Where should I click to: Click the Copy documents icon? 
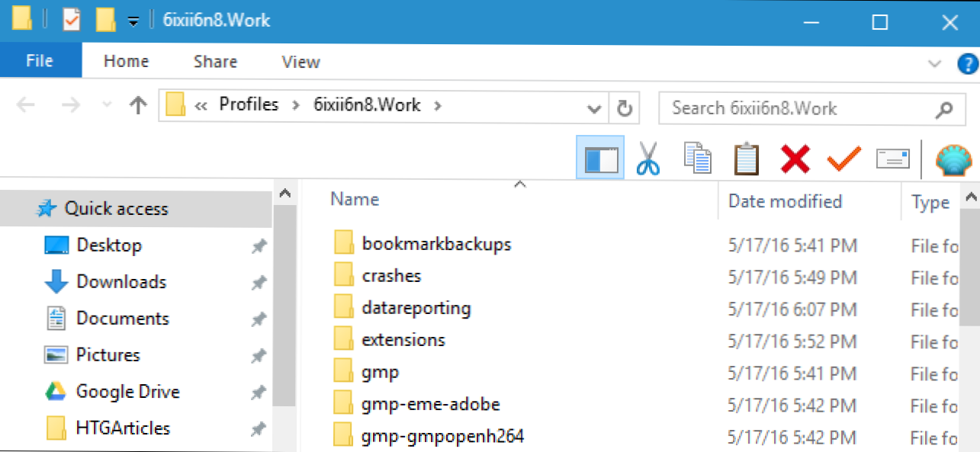pos(697,159)
